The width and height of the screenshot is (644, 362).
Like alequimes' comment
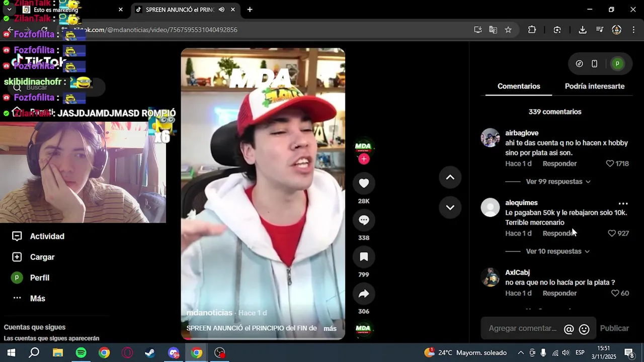612,233
